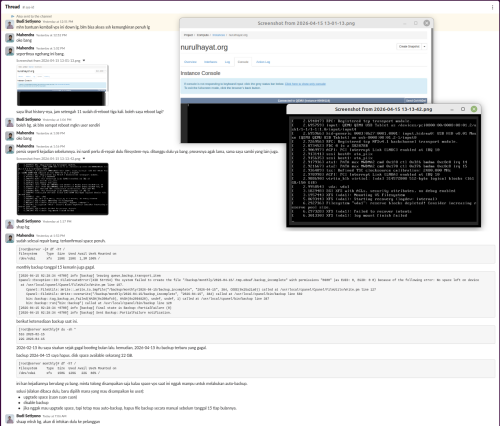Click the backup error log code block
500x426 pixels.
pos(256,294)
